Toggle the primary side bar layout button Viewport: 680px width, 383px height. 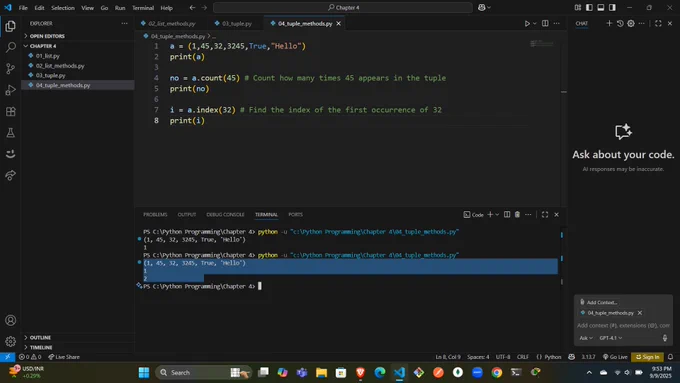click(589, 7)
